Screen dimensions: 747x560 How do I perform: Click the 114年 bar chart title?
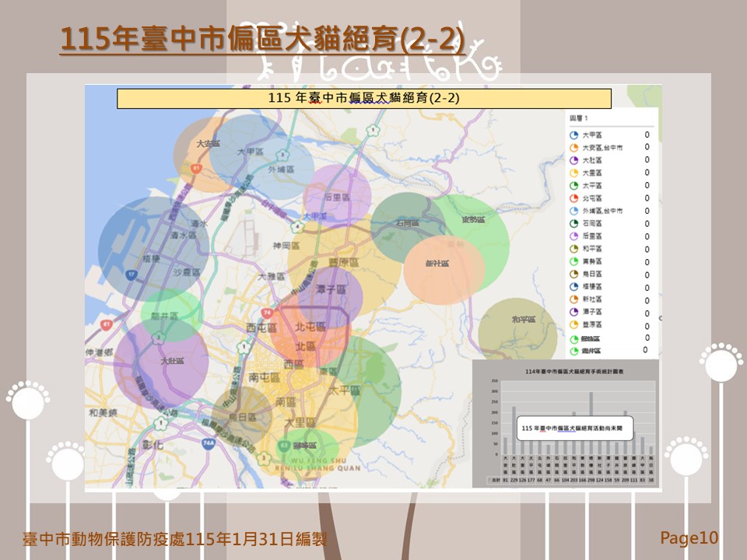(567, 372)
